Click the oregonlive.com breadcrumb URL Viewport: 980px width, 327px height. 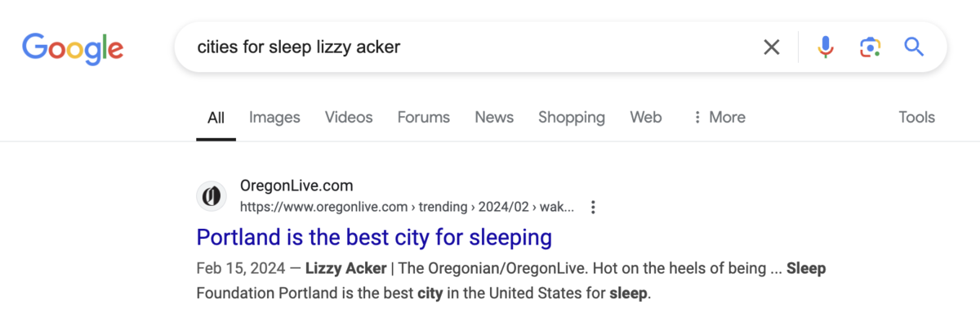pyautogui.click(x=407, y=207)
